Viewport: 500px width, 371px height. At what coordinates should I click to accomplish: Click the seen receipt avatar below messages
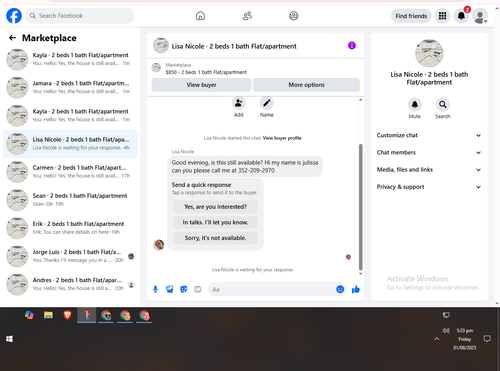point(348,257)
